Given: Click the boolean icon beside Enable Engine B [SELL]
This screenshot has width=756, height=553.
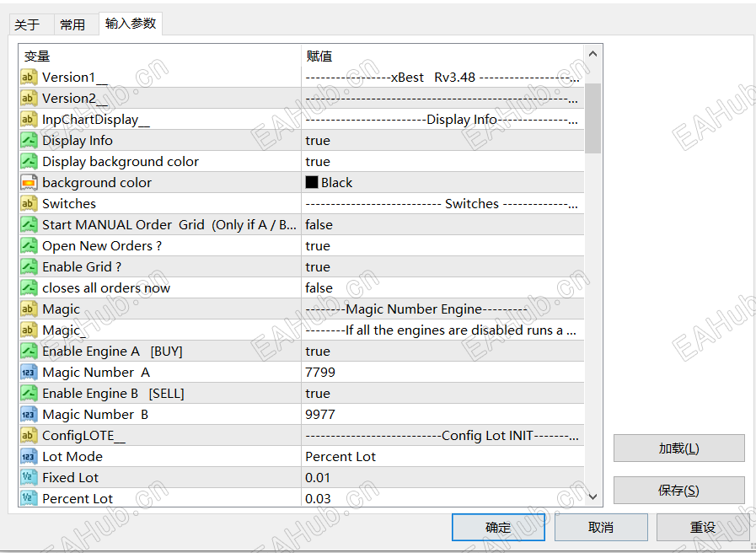Looking at the screenshot, I should [28, 393].
